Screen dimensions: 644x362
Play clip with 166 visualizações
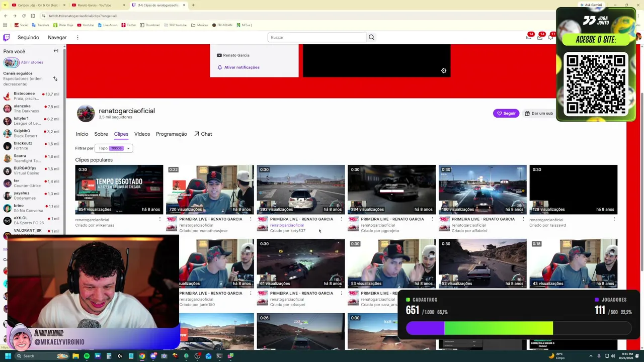[482, 189]
